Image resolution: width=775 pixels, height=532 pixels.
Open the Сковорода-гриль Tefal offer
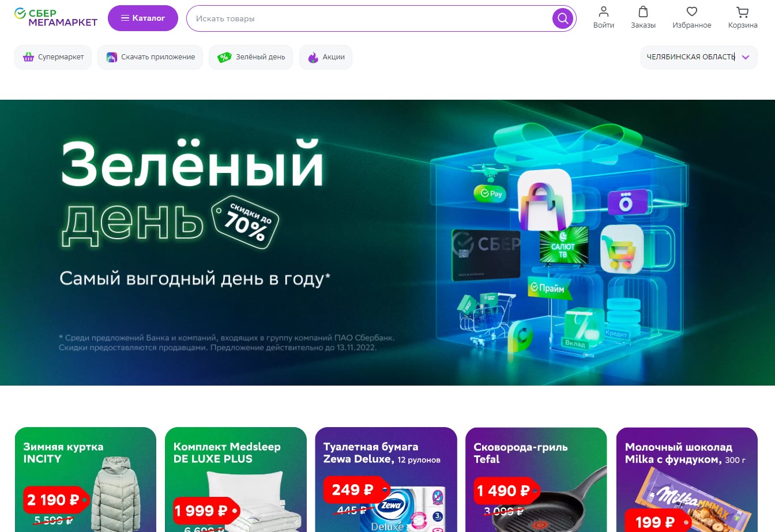[536, 480]
